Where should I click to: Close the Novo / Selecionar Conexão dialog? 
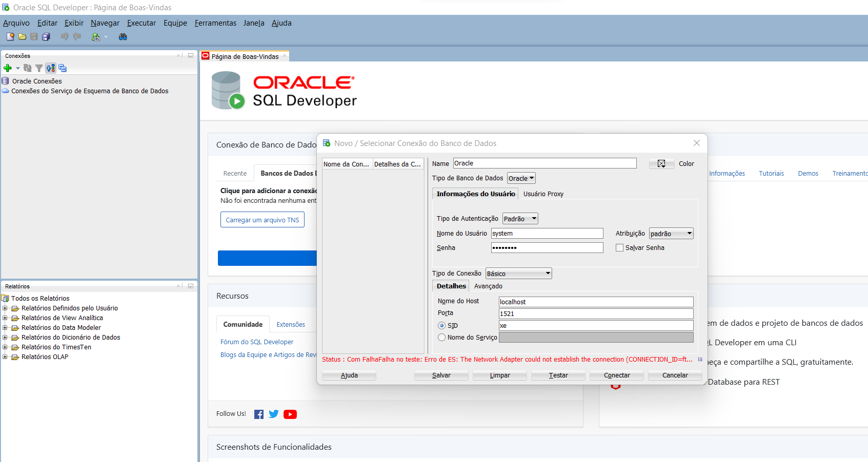697,143
